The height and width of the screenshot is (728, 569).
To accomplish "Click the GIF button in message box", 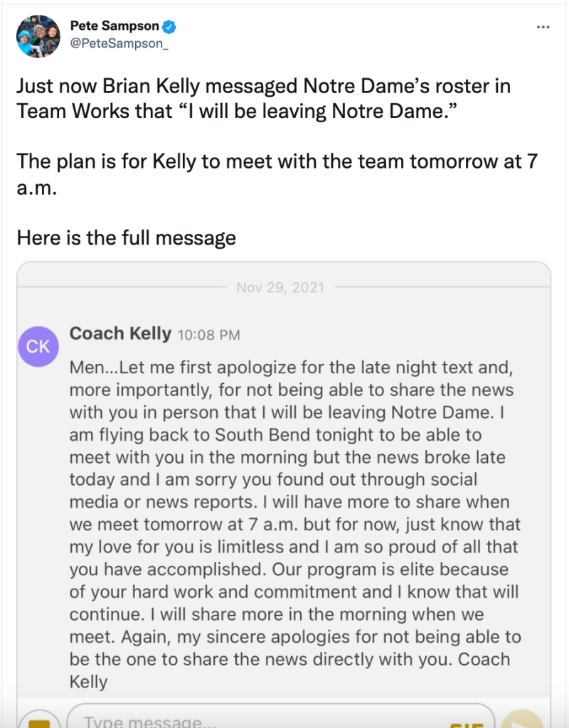I will pos(466,721).
